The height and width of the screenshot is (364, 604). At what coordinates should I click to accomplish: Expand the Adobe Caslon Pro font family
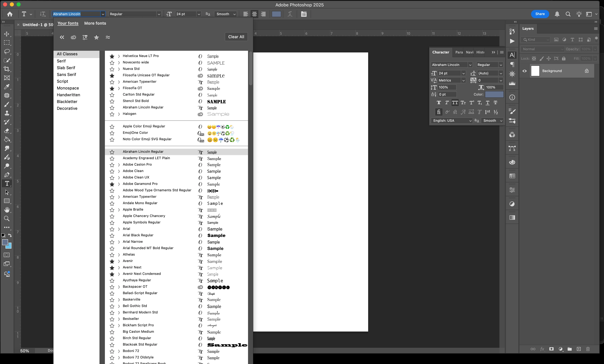(119, 165)
